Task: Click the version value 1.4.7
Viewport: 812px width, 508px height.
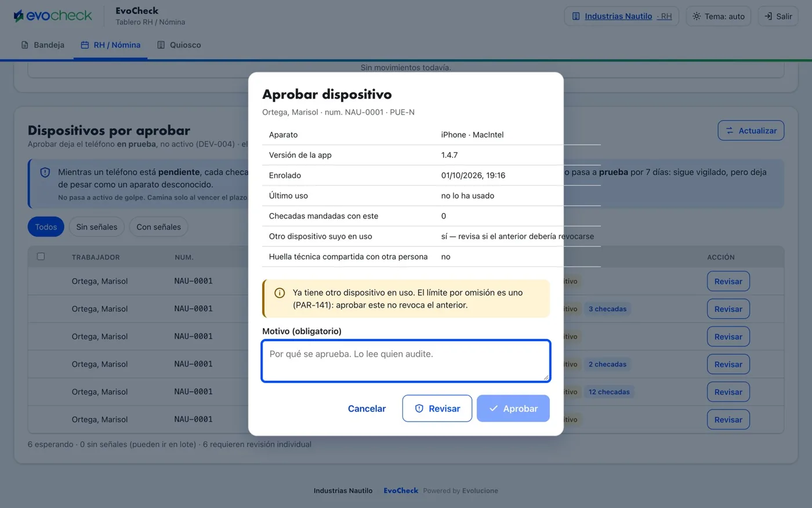Action: pyautogui.click(x=449, y=155)
